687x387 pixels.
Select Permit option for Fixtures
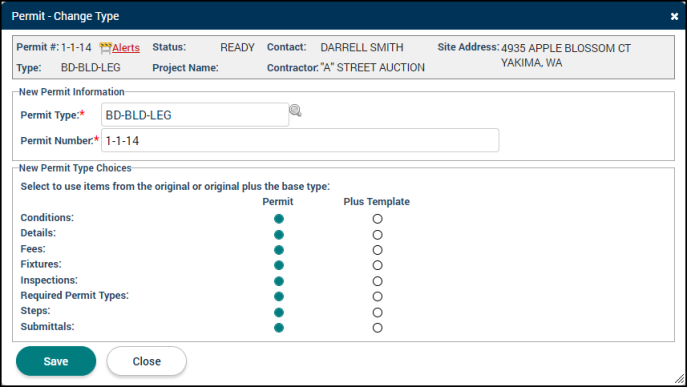click(279, 265)
